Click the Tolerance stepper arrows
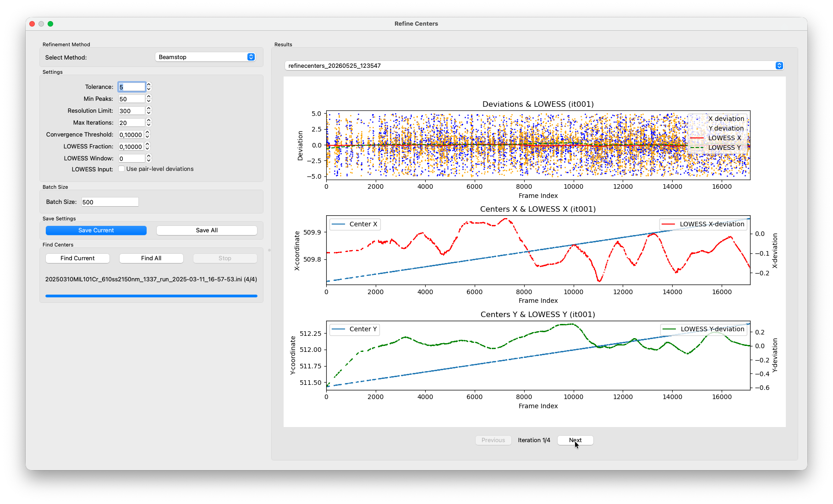This screenshot has width=833, height=504. pyautogui.click(x=148, y=87)
